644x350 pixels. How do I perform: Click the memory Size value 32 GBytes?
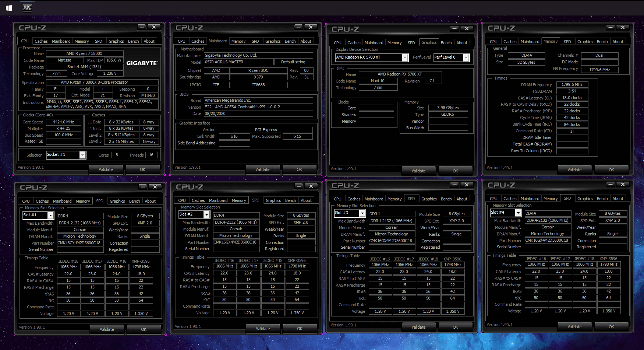(527, 63)
